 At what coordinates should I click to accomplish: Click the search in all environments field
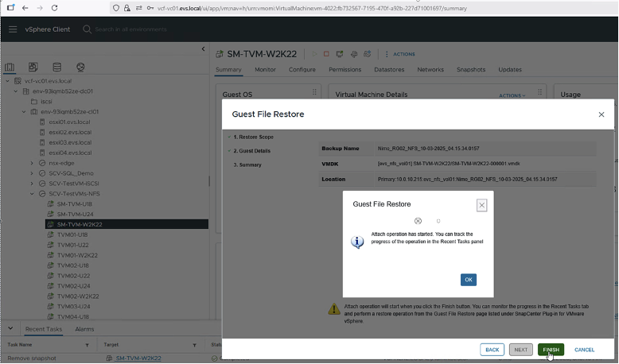[130, 29]
